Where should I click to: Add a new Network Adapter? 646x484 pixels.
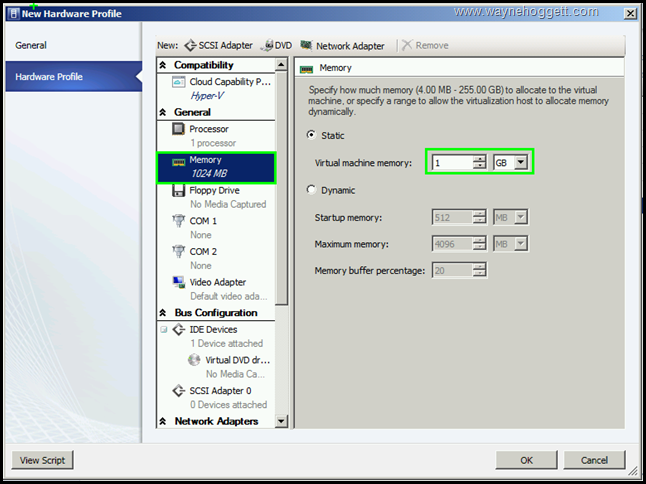point(342,45)
